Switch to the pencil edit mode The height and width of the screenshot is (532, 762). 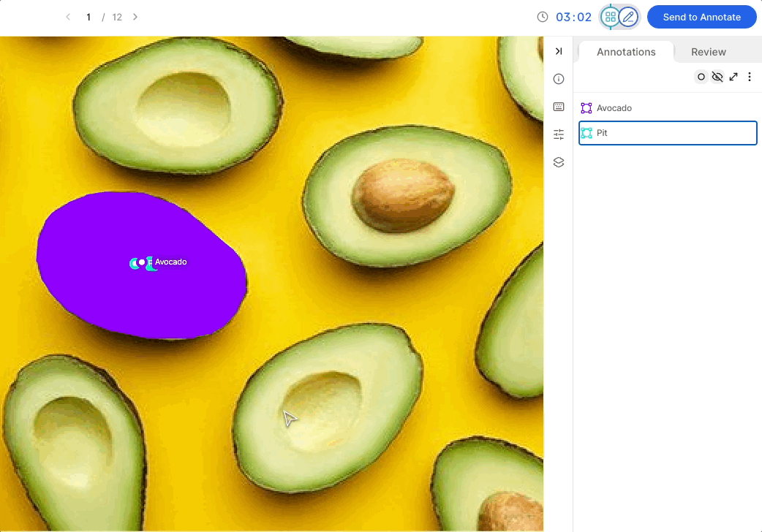pyautogui.click(x=628, y=17)
